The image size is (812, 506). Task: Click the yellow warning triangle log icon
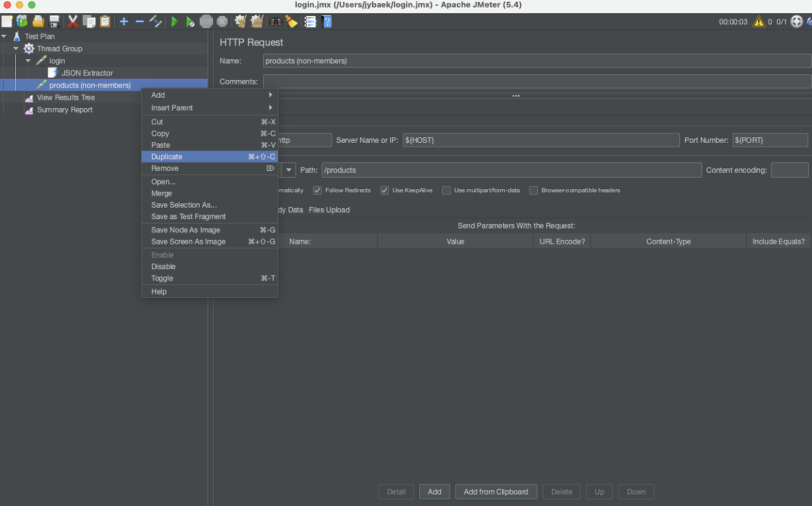coord(759,22)
